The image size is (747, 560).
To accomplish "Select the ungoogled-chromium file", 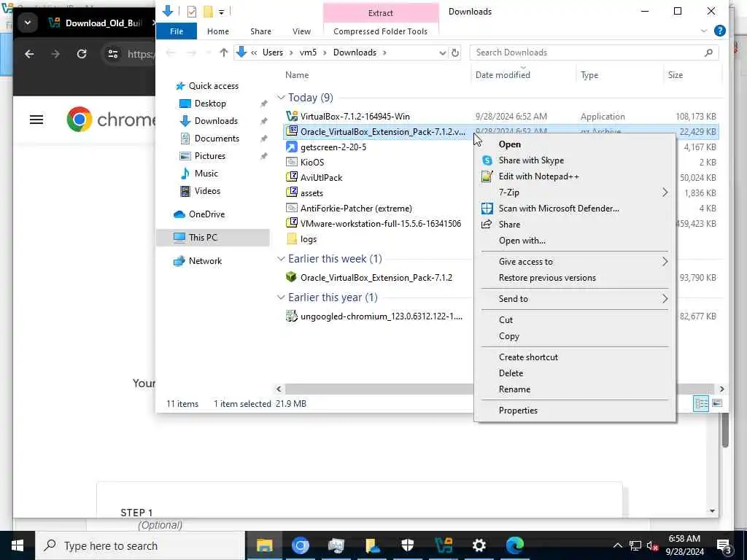I will pyautogui.click(x=381, y=316).
